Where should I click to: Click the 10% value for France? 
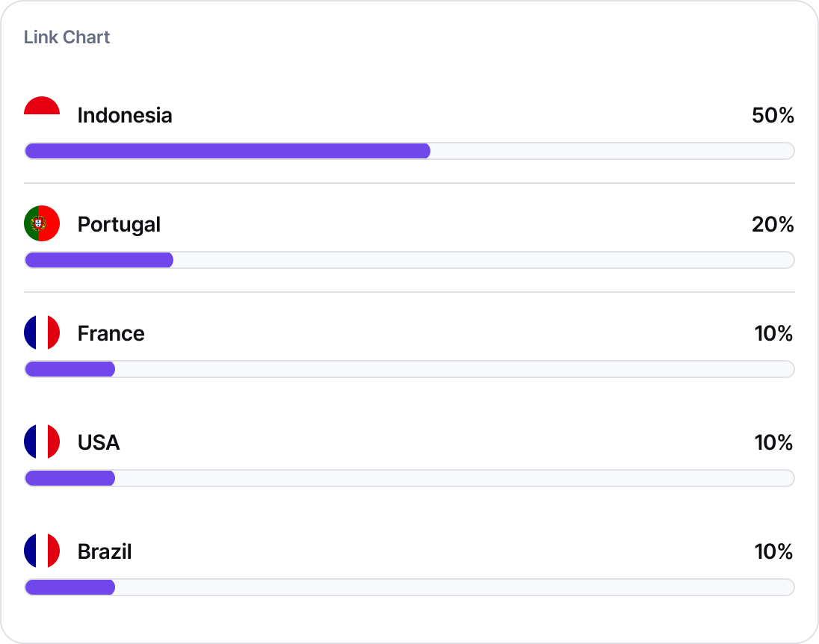pos(773,333)
